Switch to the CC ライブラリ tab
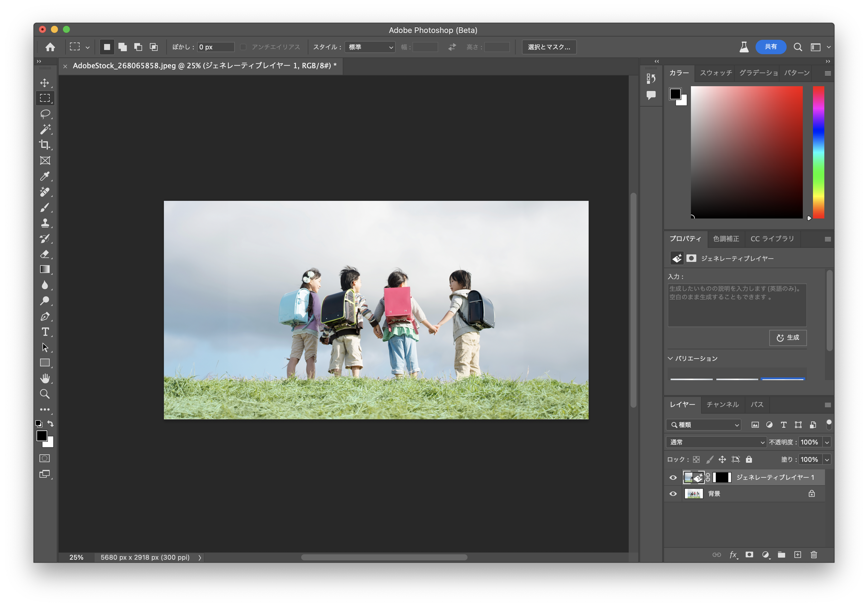 coord(772,239)
